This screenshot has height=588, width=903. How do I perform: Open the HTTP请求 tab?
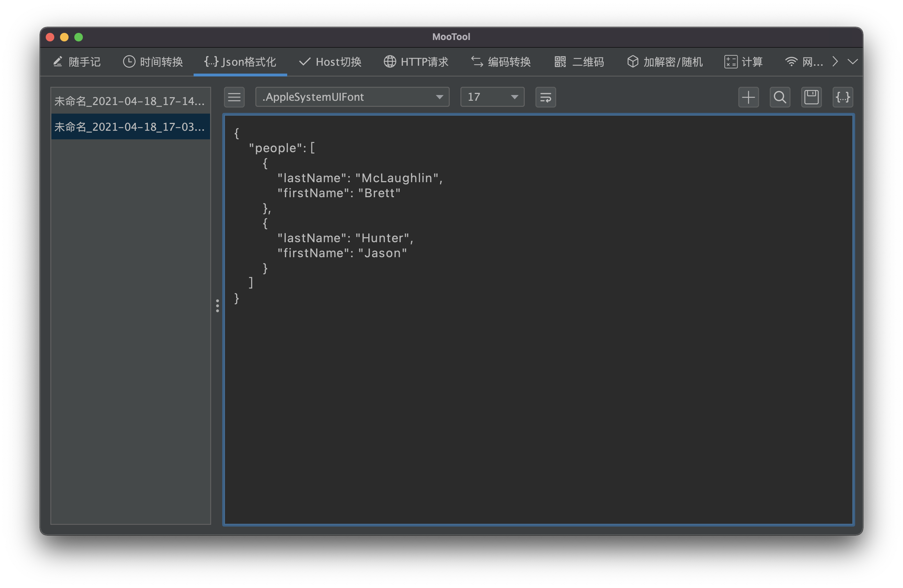coord(416,62)
